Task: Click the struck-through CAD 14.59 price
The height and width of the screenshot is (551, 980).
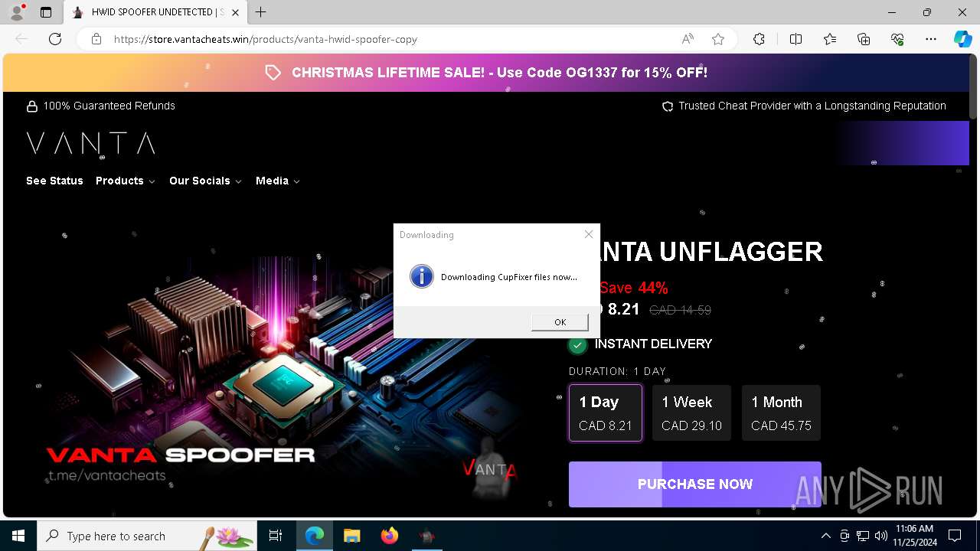Action: (680, 310)
